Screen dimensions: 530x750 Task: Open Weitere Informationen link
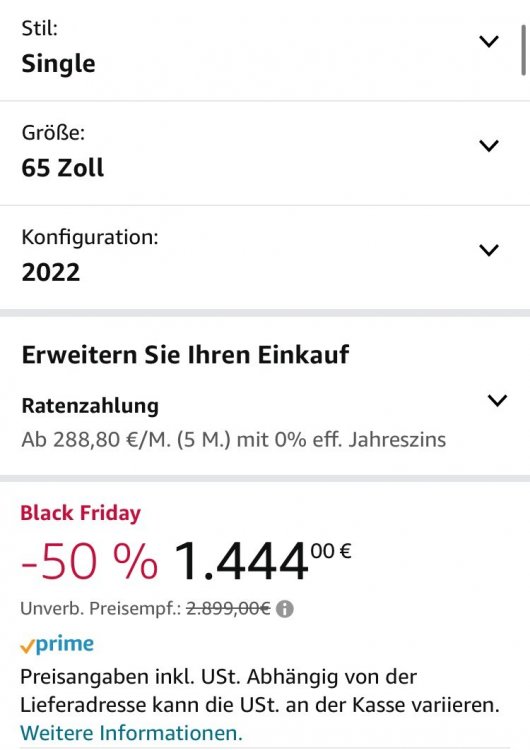coord(131,733)
